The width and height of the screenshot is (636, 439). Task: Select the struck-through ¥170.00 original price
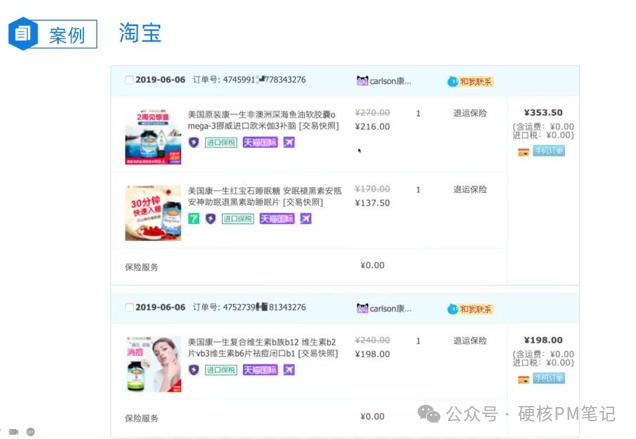372,189
